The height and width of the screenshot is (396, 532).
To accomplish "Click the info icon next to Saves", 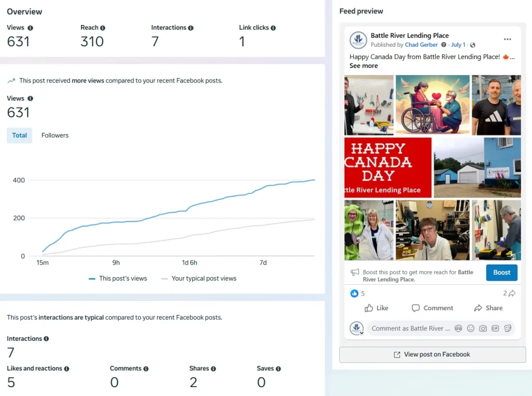I will pyautogui.click(x=278, y=369).
